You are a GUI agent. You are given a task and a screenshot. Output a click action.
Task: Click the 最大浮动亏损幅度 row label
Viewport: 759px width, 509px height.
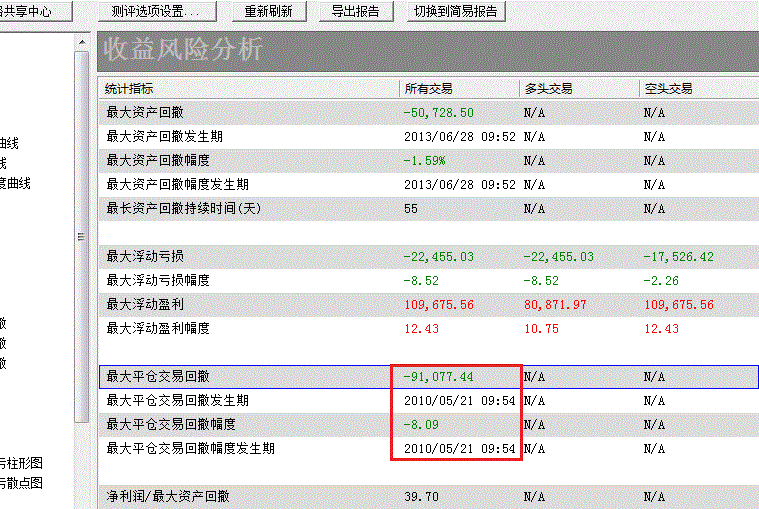tap(158, 280)
